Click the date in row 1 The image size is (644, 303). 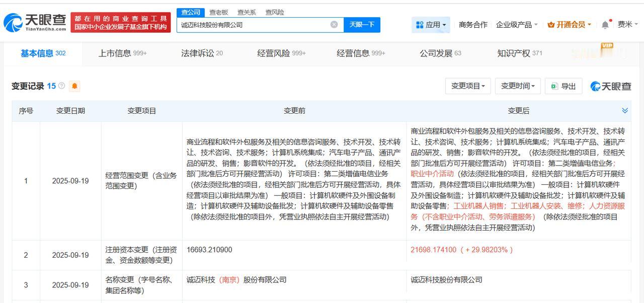coord(70,181)
